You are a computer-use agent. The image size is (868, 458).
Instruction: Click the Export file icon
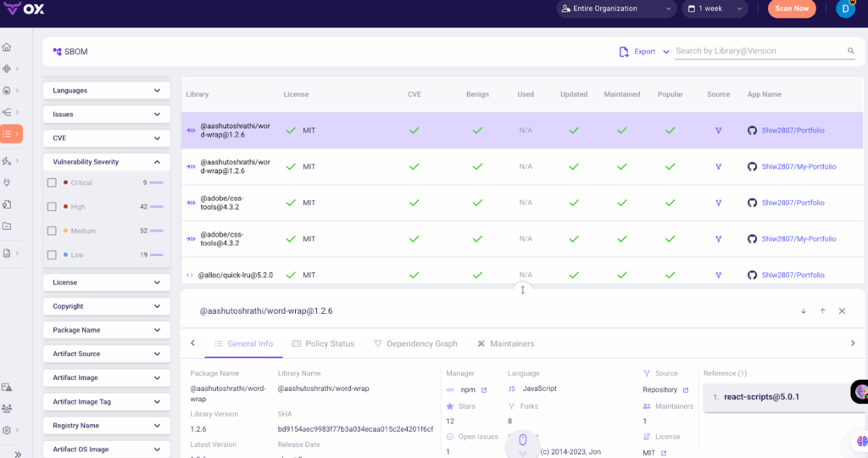point(624,52)
